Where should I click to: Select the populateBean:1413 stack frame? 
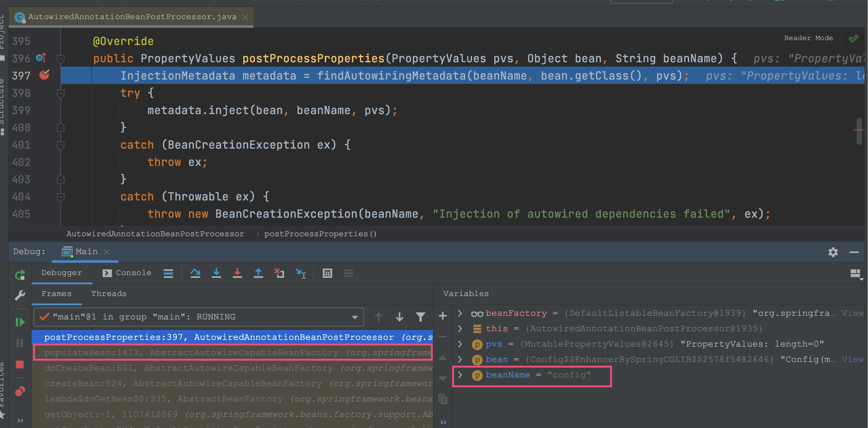point(232,352)
